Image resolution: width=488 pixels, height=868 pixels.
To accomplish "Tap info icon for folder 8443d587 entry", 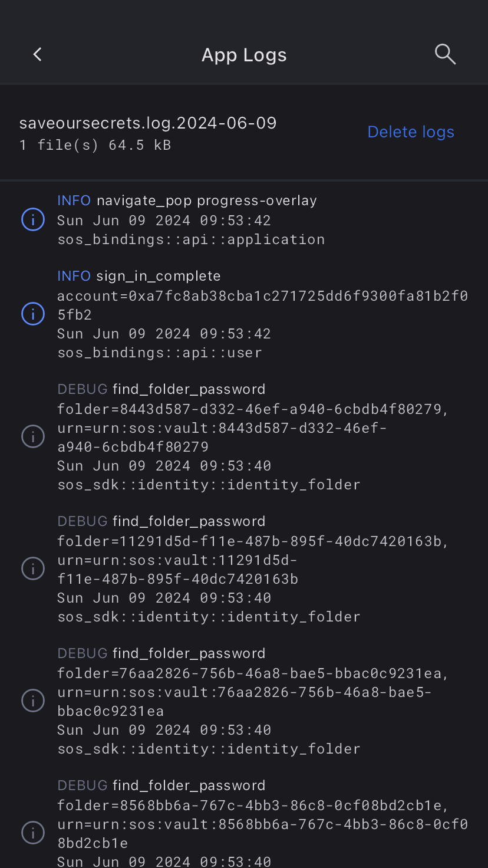I will click(33, 437).
